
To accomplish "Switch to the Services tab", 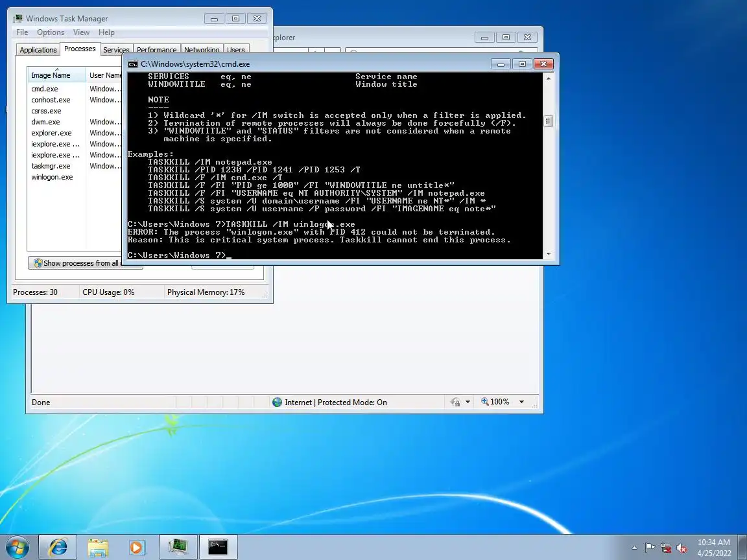I will point(116,50).
